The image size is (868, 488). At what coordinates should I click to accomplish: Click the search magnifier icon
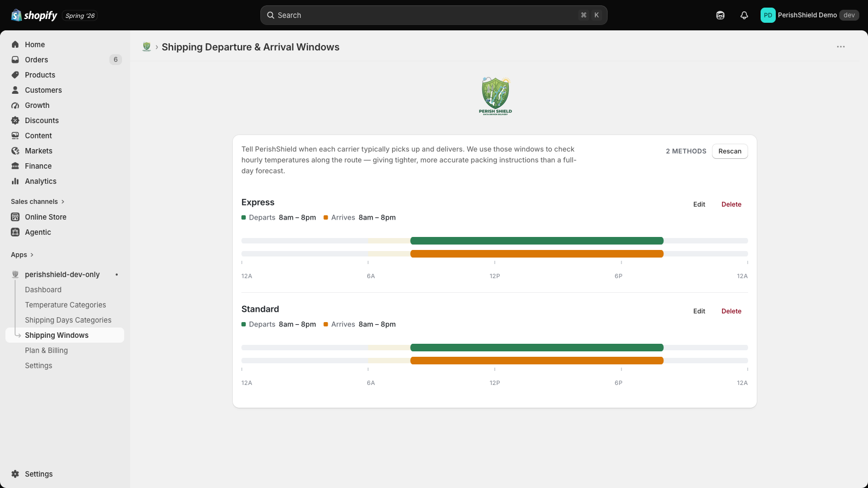[x=271, y=15]
